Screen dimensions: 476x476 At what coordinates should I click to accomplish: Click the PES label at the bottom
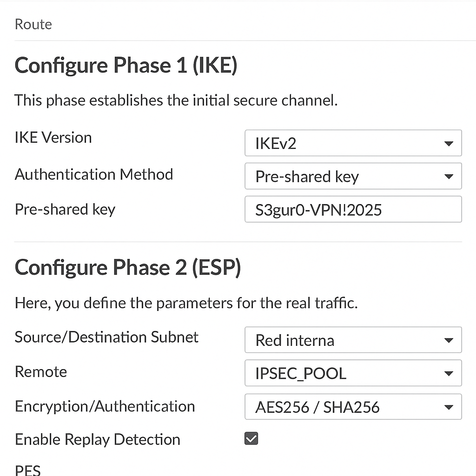point(27,469)
